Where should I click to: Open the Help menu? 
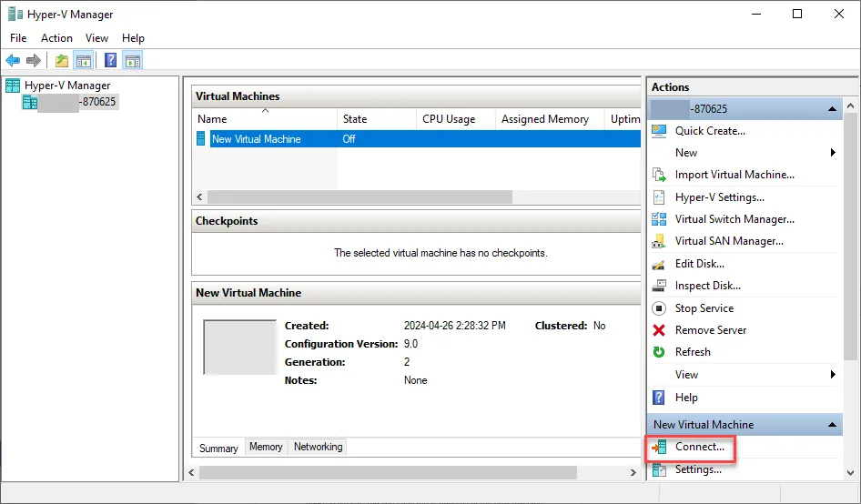[x=133, y=38]
